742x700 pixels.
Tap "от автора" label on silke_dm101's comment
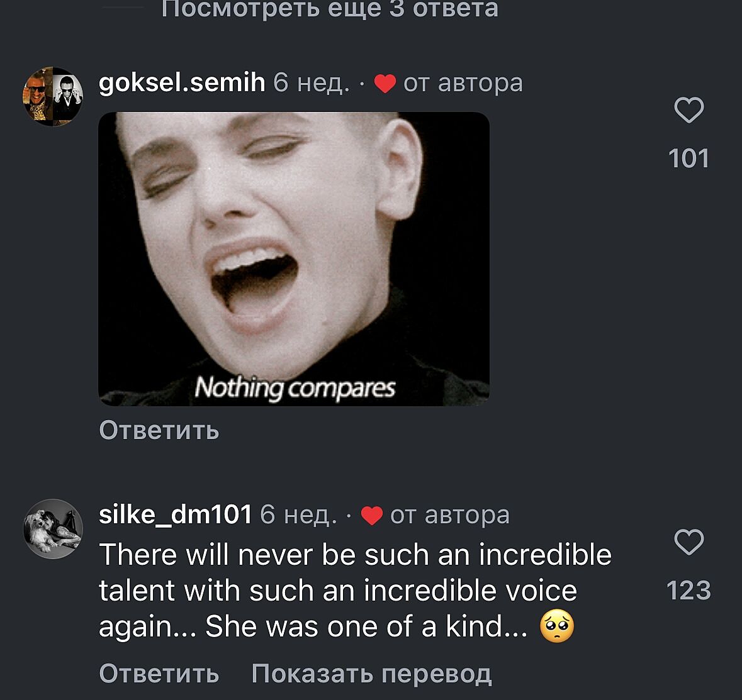tap(449, 515)
